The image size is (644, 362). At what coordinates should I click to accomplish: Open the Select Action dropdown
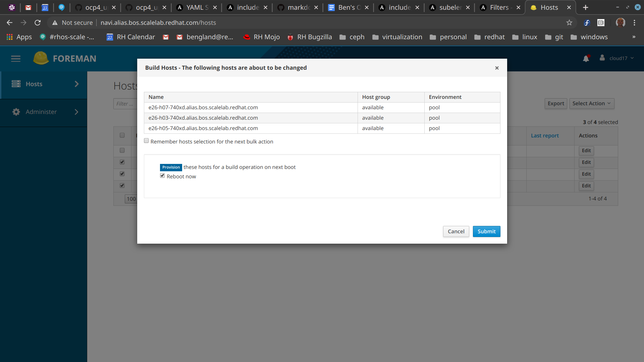point(592,104)
